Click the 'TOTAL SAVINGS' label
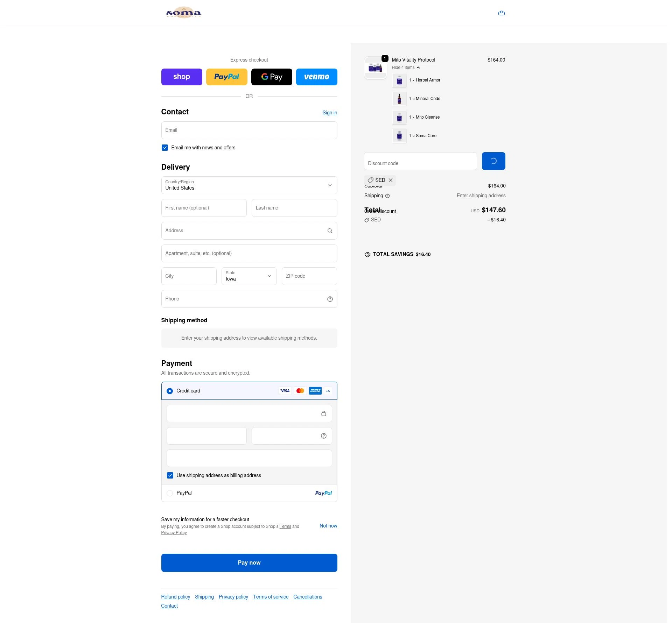672x623 pixels. coord(393,255)
